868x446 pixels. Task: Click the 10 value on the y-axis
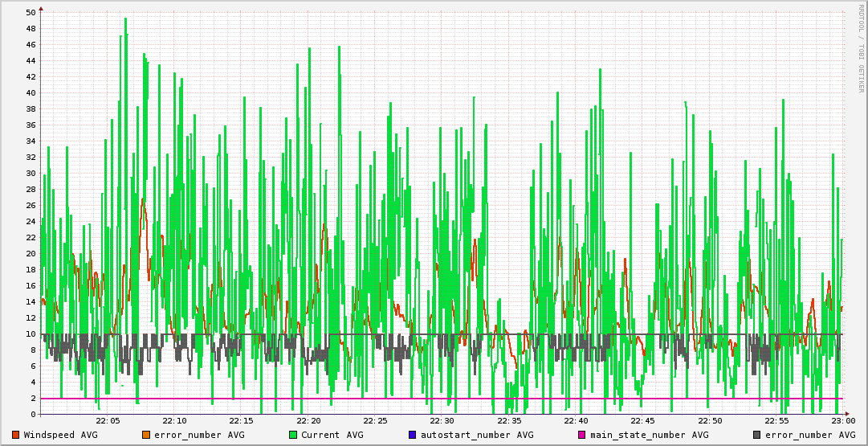pos(31,334)
